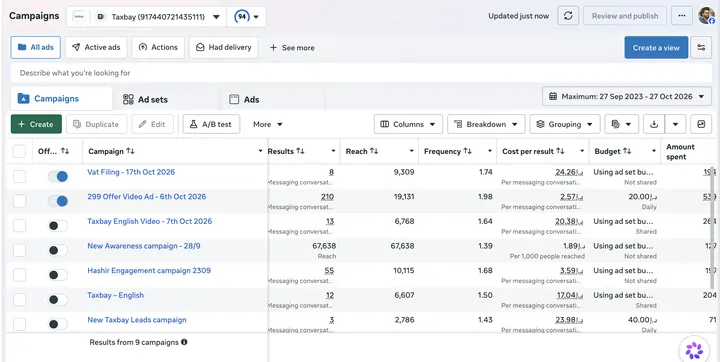Turn off Vat Filing campaign toggle
Viewport: 720px width, 362px height.
click(58, 176)
